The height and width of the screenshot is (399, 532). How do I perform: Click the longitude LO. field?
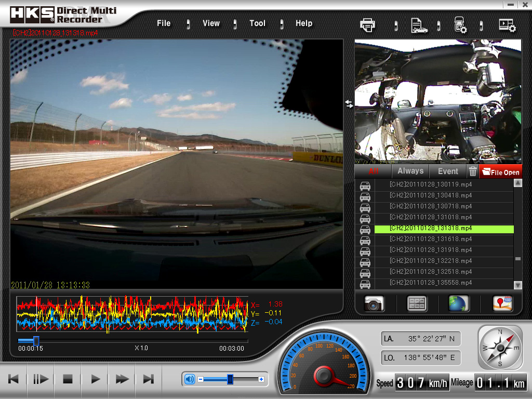pyautogui.click(x=421, y=357)
